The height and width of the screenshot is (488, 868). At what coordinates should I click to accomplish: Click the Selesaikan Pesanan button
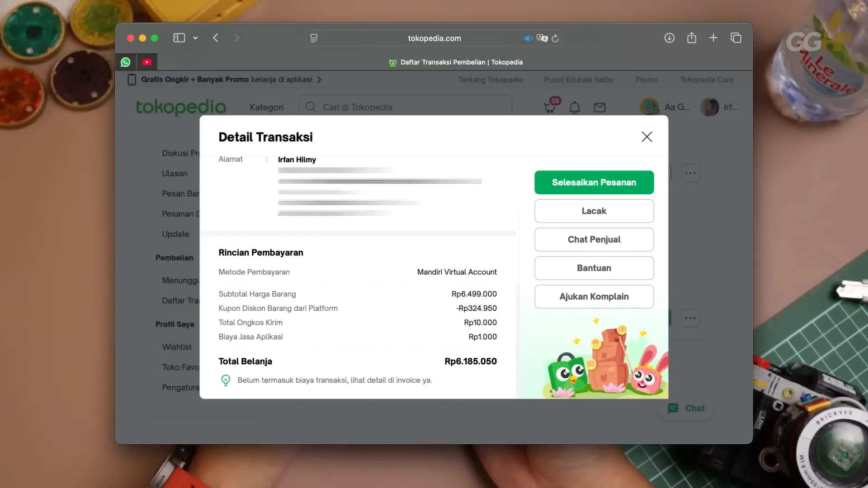pyautogui.click(x=594, y=183)
